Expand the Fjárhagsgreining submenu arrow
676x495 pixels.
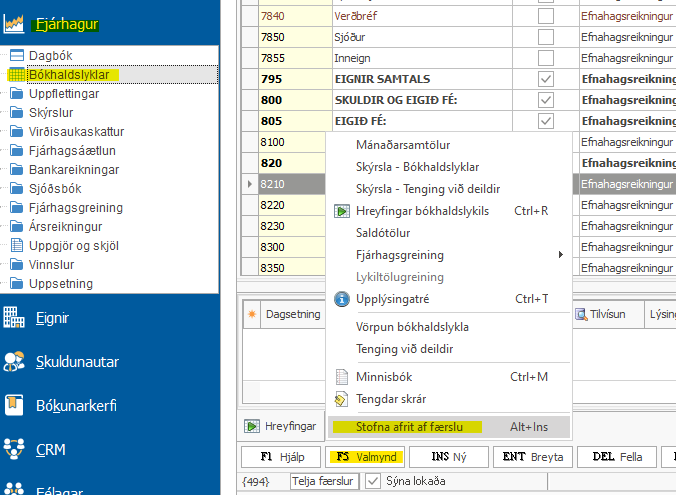[562, 255]
